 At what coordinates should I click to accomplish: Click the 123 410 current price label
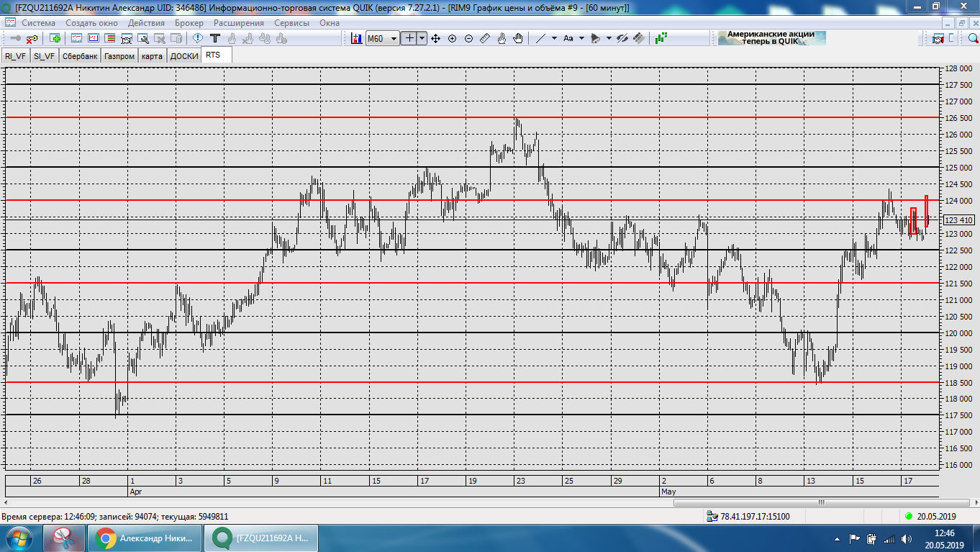[960, 220]
